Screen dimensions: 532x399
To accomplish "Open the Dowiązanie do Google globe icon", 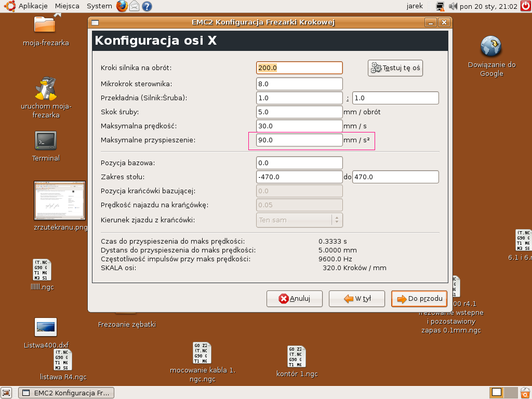I will tap(491, 46).
